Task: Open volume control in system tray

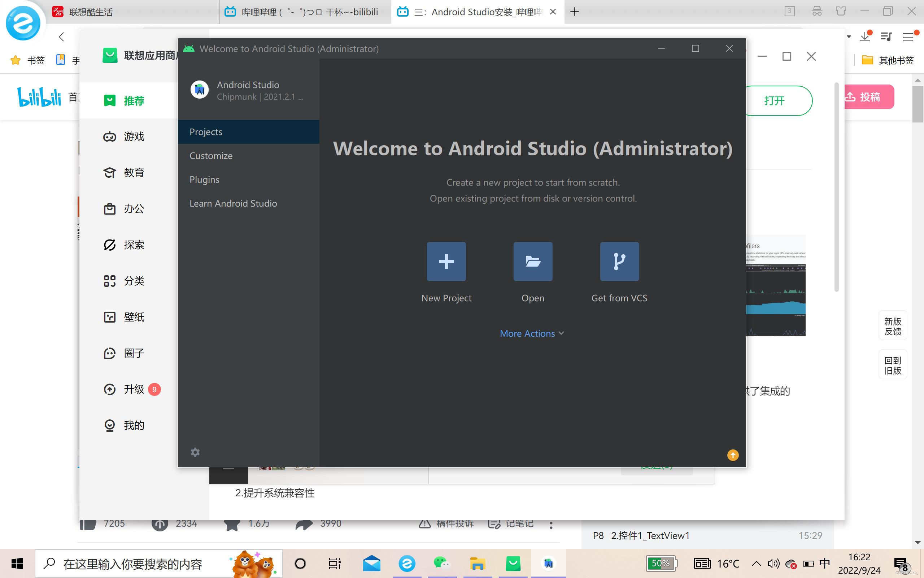Action: tap(773, 564)
